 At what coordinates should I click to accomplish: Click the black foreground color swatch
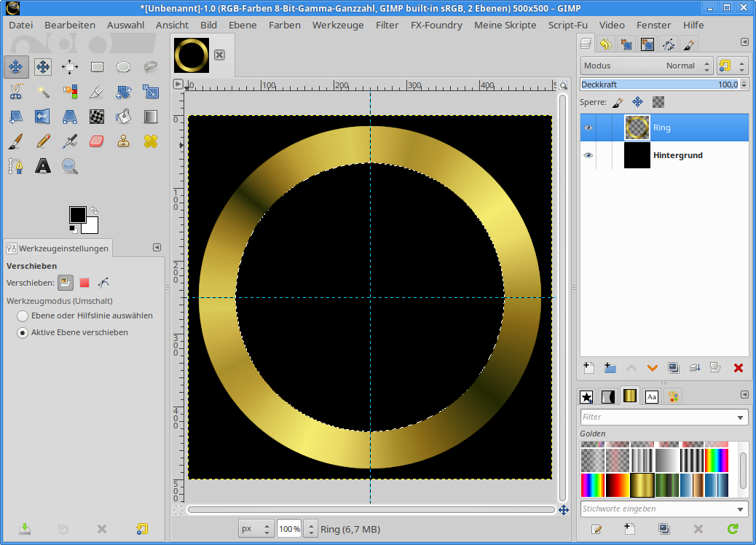[x=77, y=214]
